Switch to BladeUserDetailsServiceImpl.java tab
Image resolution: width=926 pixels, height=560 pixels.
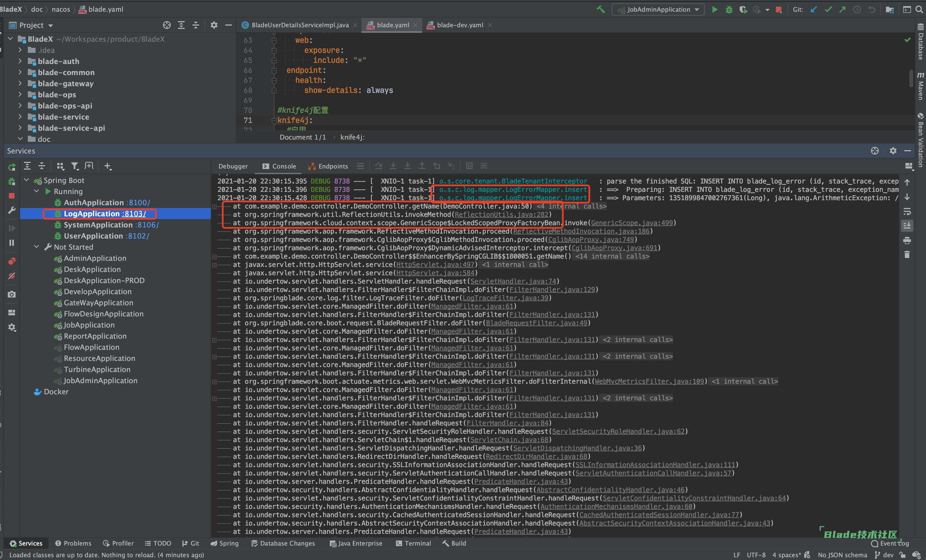click(x=300, y=25)
